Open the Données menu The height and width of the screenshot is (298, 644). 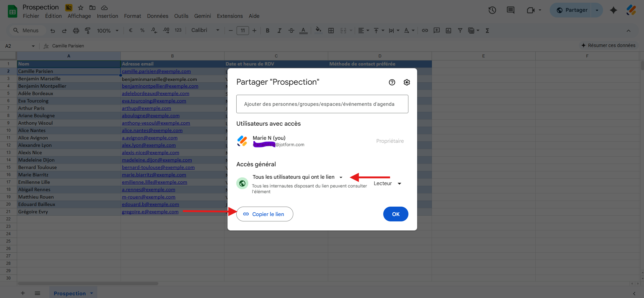pos(158,16)
